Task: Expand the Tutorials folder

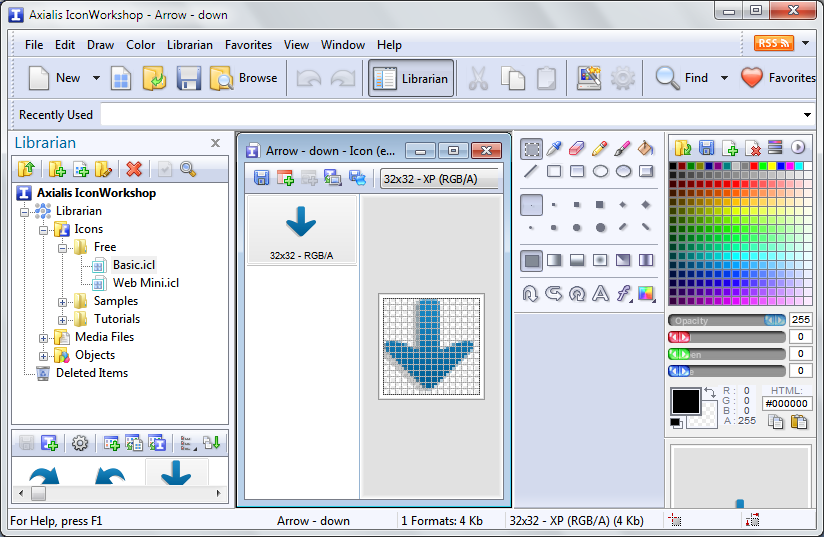Action: tap(63, 320)
